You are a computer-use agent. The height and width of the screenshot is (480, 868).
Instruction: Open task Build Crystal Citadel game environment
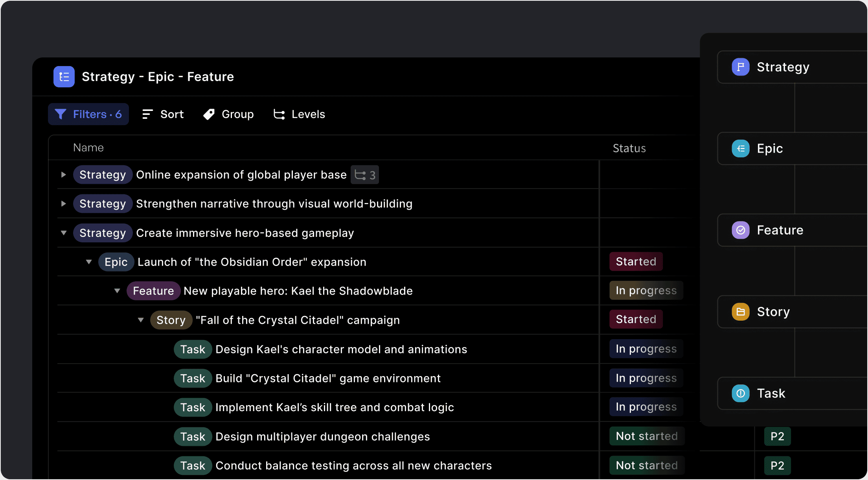328,378
